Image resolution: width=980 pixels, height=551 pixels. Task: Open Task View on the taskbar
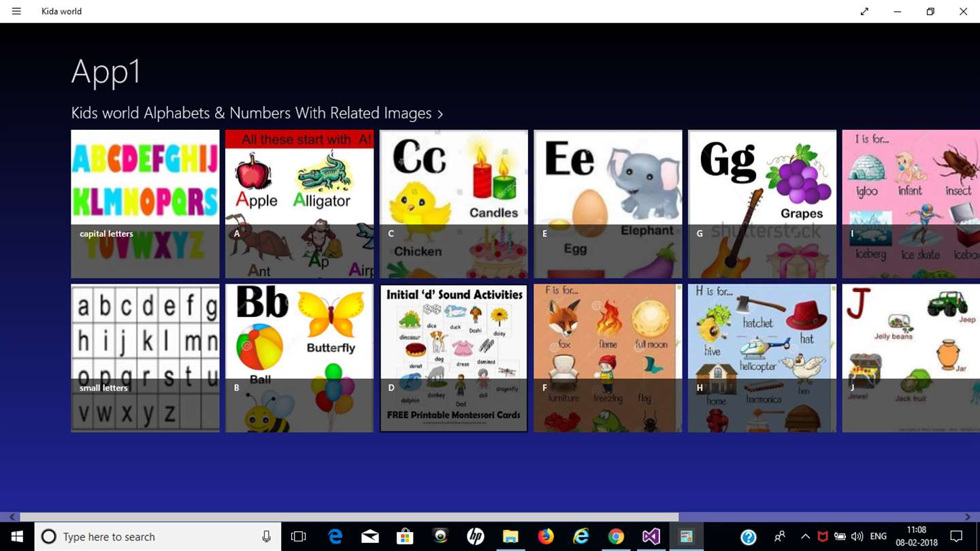click(x=298, y=537)
